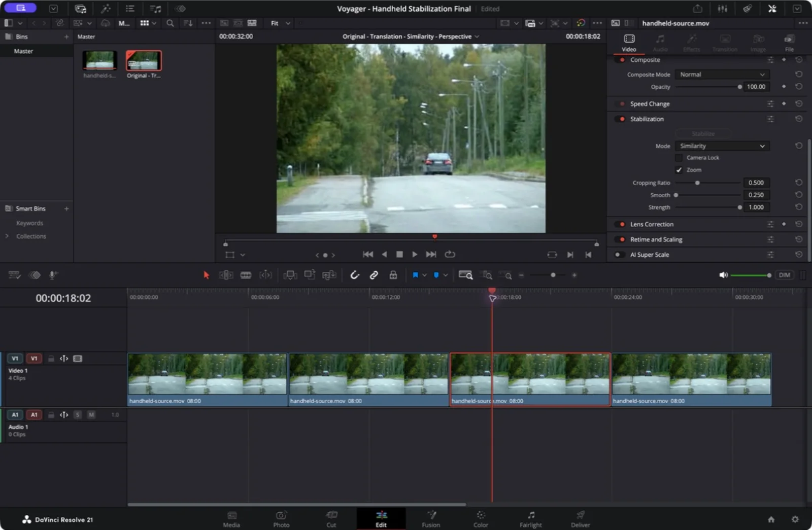Mute the viewer audio speaker icon
The height and width of the screenshot is (530, 812).
click(723, 275)
